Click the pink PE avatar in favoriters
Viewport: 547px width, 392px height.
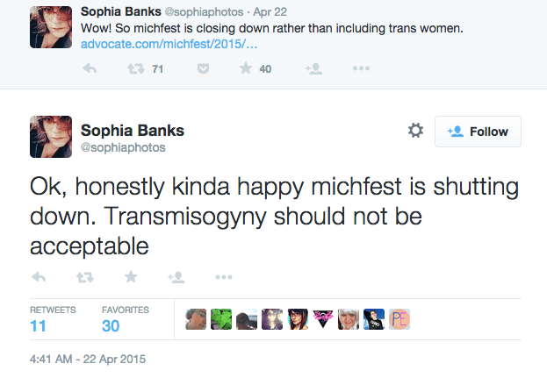(399, 320)
